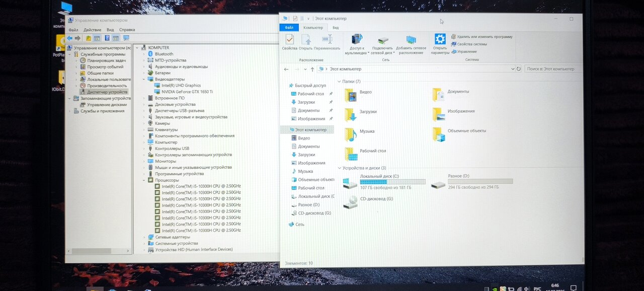Open the 'Видео' folder icon
Image resolution: width=644 pixels, height=291 pixels.
point(351,94)
